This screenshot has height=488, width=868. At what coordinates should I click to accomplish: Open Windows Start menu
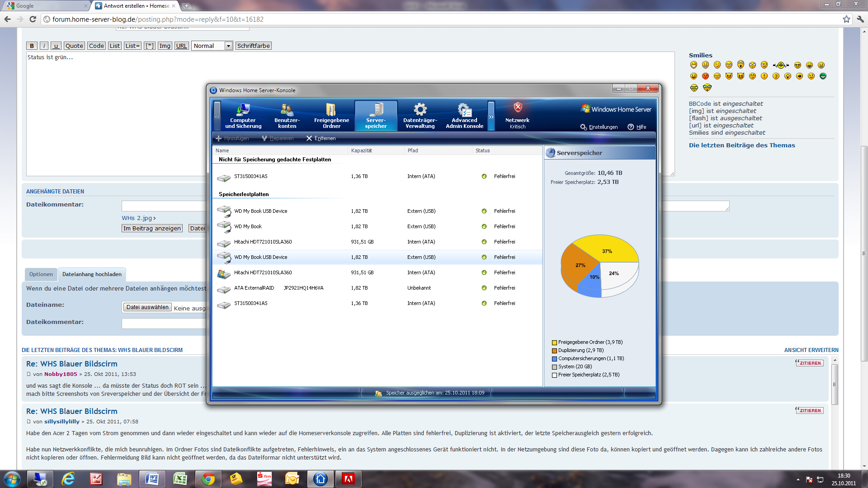point(12,479)
